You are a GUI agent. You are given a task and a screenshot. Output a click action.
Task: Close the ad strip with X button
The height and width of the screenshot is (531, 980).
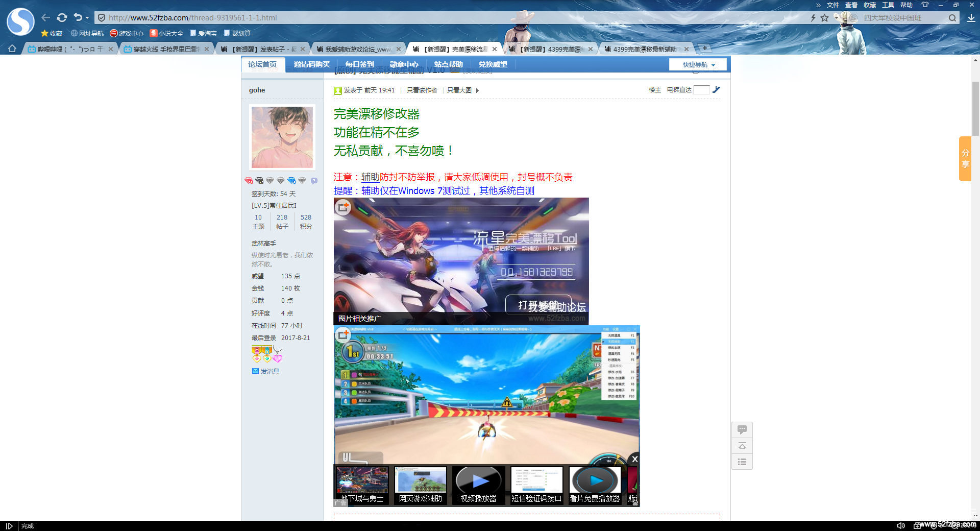click(x=634, y=459)
